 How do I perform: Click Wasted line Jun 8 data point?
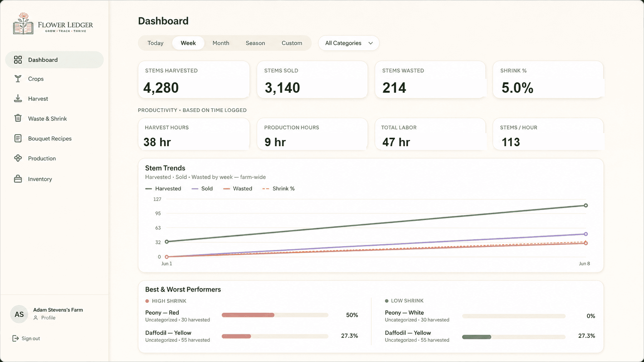click(x=586, y=243)
